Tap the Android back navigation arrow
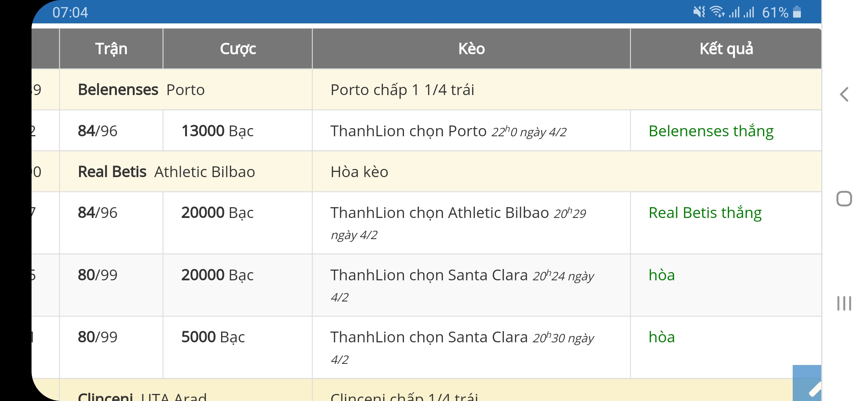 pyautogui.click(x=844, y=94)
